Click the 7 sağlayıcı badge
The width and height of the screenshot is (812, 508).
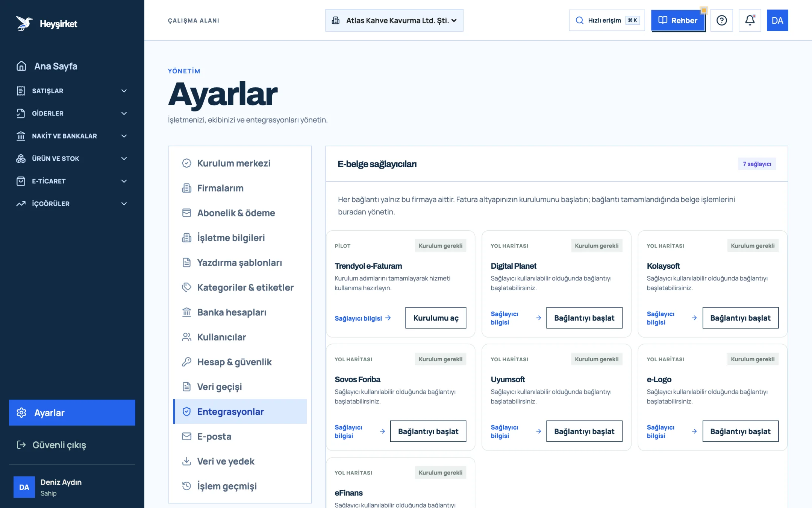pyautogui.click(x=757, y=164)
